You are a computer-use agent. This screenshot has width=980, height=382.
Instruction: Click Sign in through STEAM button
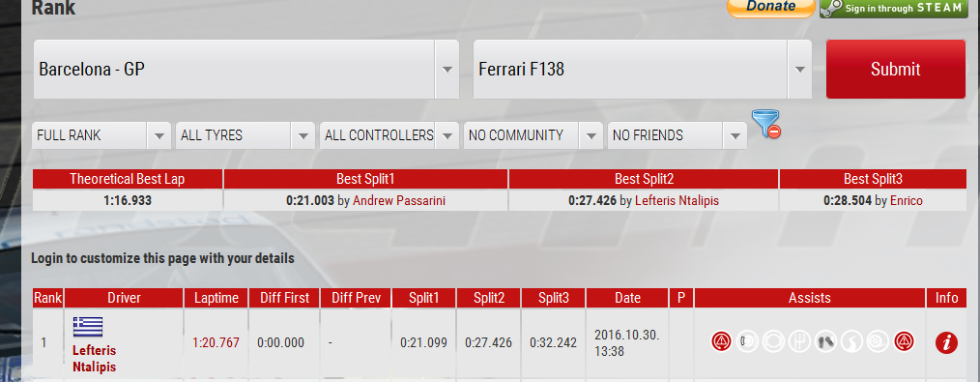pos(894,8)
